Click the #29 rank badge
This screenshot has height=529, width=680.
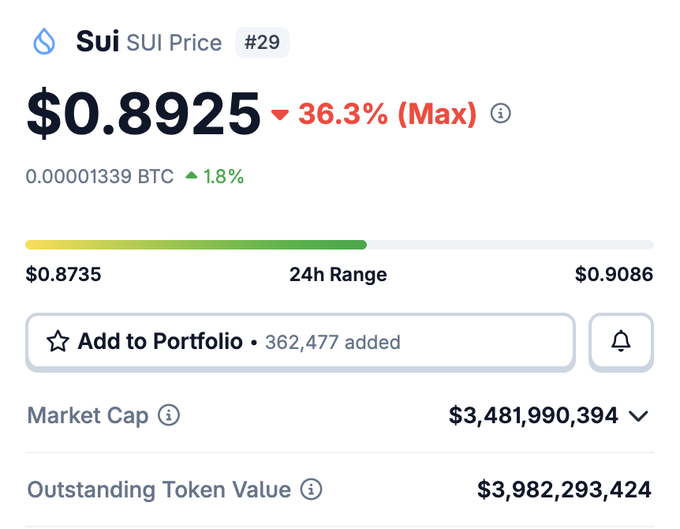(262, 43)
